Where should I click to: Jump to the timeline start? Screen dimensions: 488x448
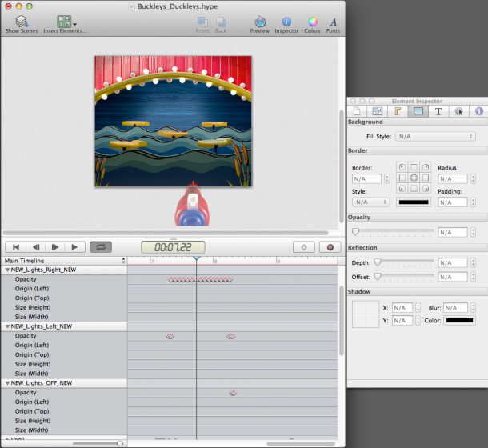[x=15, y=247]
